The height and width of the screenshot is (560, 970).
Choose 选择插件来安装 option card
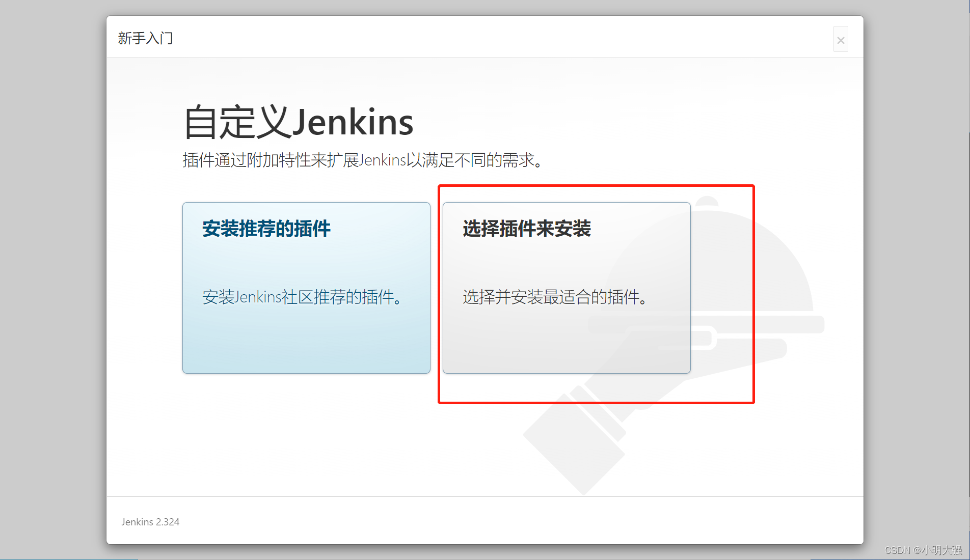pyautogui.click(x=567, y=288)
